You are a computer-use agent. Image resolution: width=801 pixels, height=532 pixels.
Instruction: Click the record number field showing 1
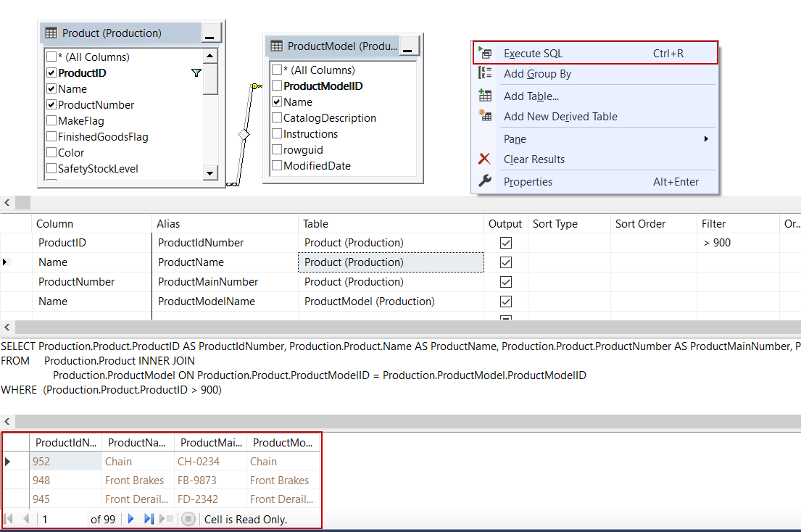point(45,518)
